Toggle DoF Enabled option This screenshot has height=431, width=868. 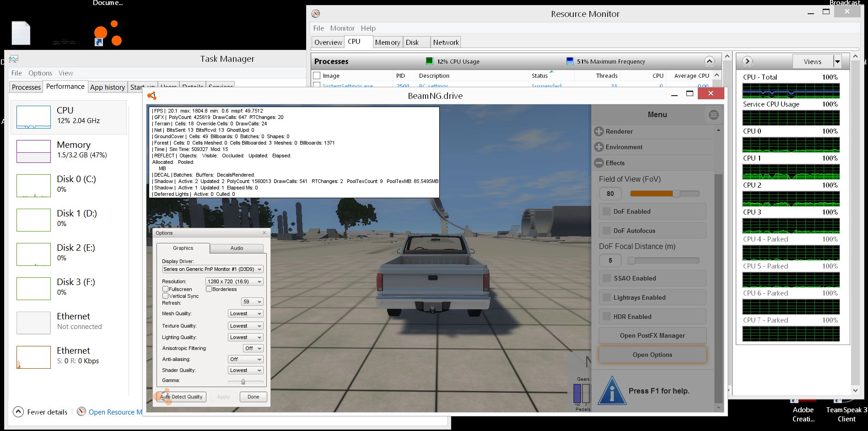652,211
